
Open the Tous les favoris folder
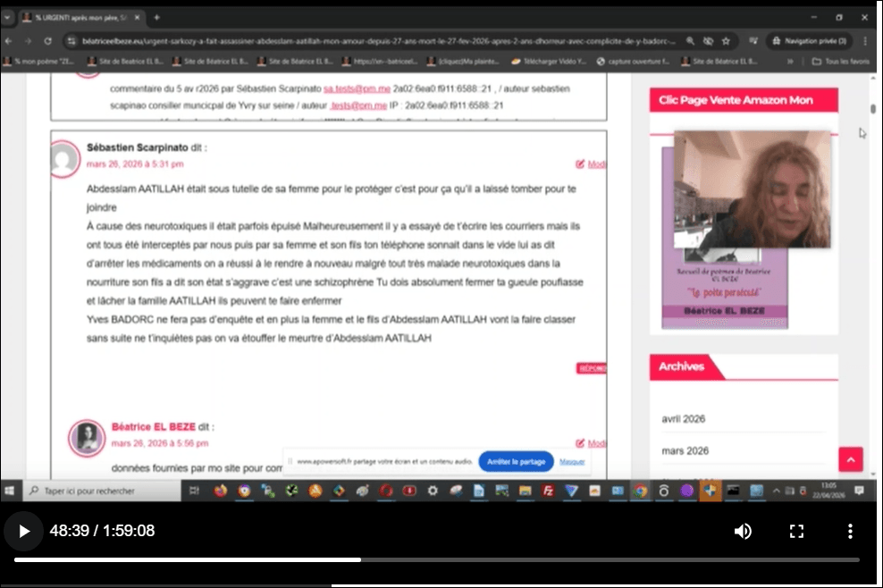pos(841,62)
